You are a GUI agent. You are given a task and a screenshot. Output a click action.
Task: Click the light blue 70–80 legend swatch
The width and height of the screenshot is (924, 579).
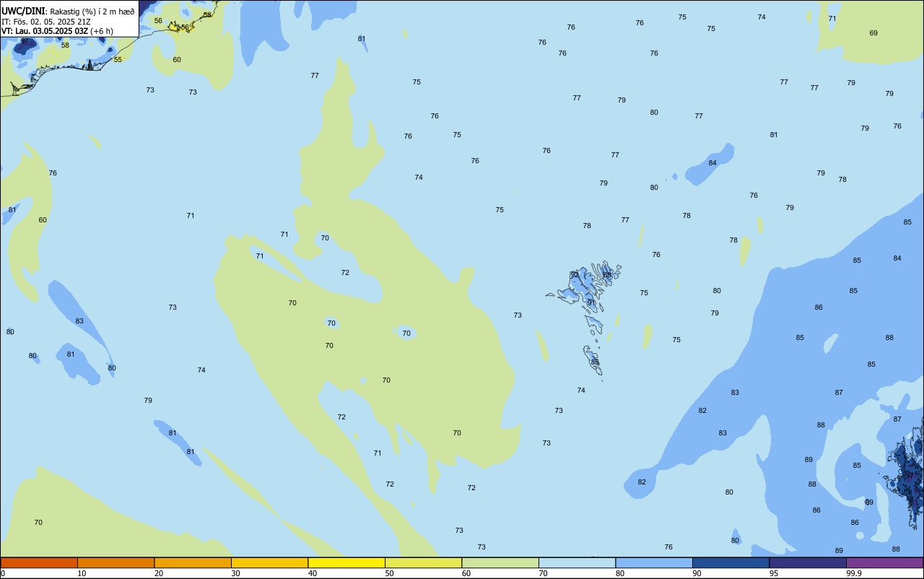pos(577,562)
